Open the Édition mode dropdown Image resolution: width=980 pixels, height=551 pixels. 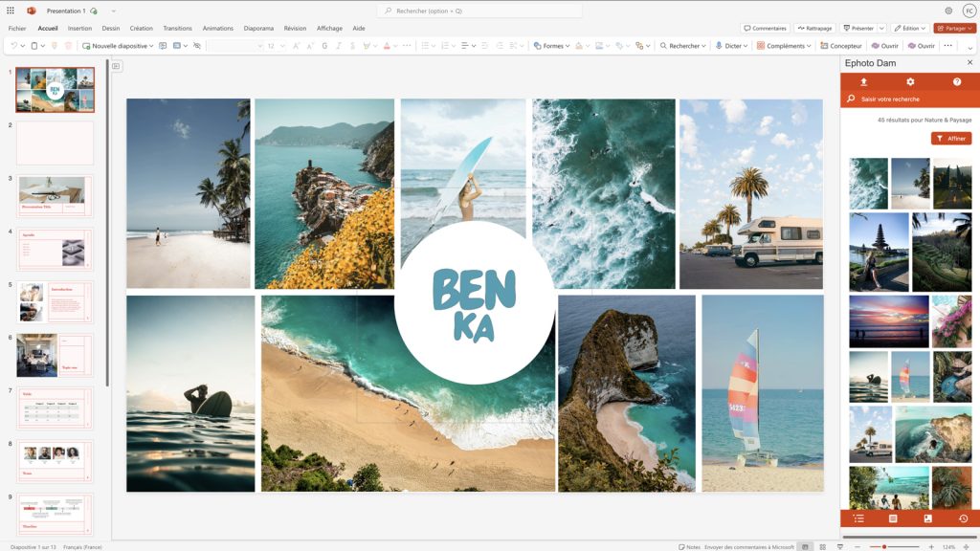click(x=909, y=28)
